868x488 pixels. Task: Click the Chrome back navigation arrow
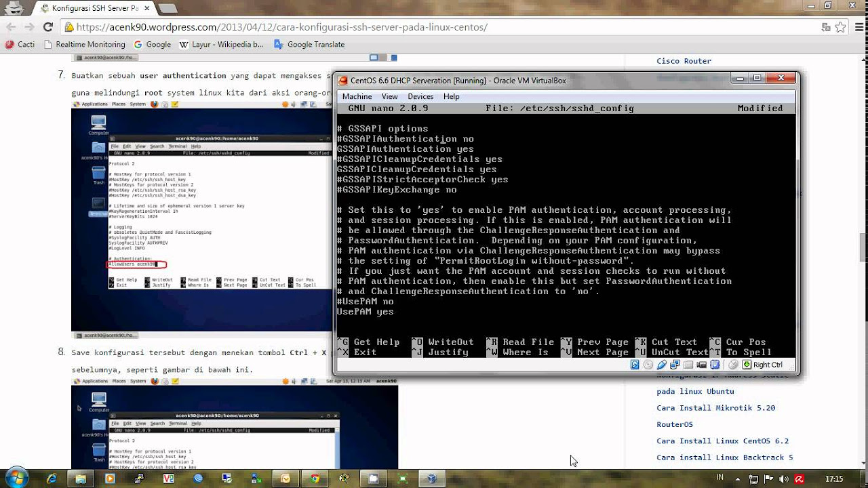pyautogui.click(x=12, y=27)
